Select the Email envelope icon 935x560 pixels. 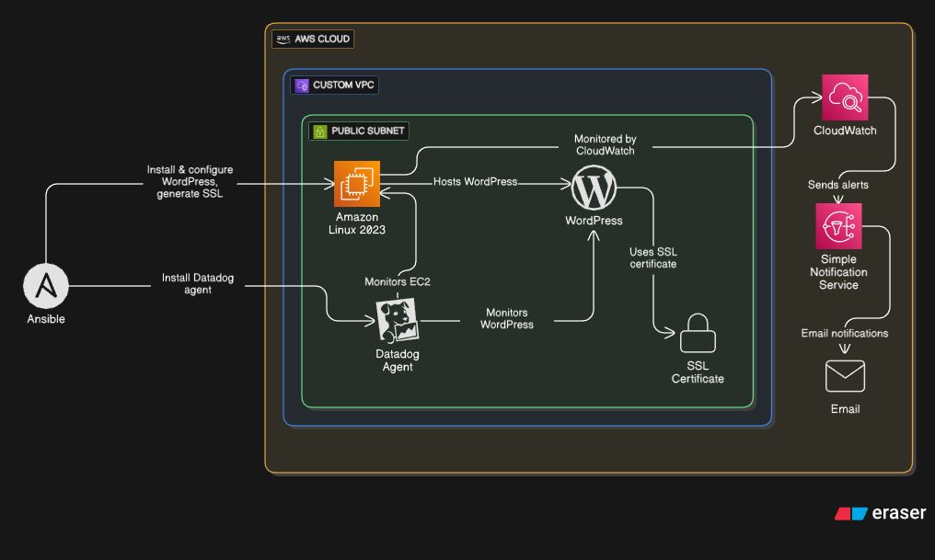(x=845, y=376)
